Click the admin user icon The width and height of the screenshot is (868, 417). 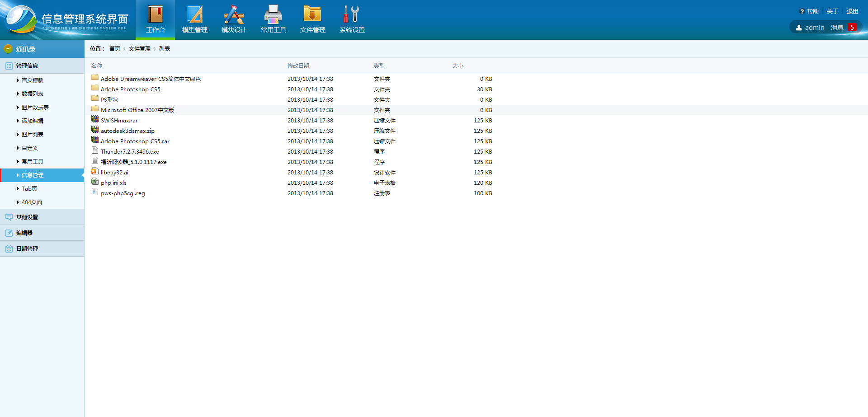(799, 28)
